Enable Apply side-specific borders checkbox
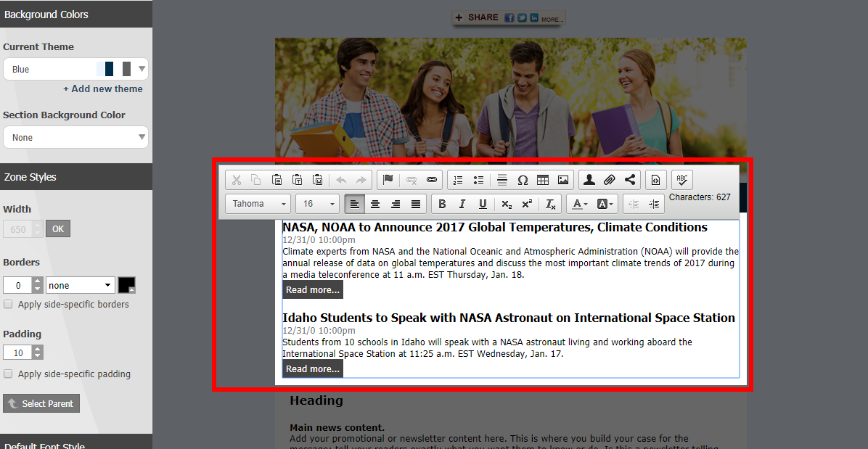 tap(8, 304)
